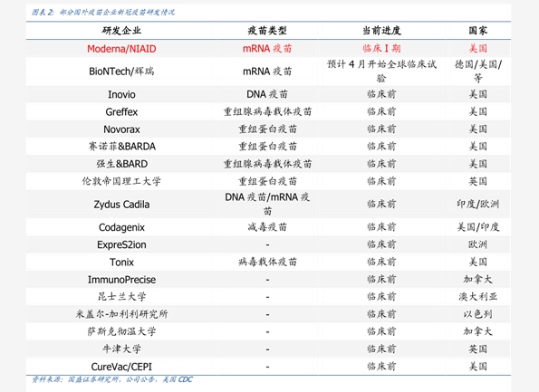
Task: Click the 当前进度 column header
Action: (381, 31)
